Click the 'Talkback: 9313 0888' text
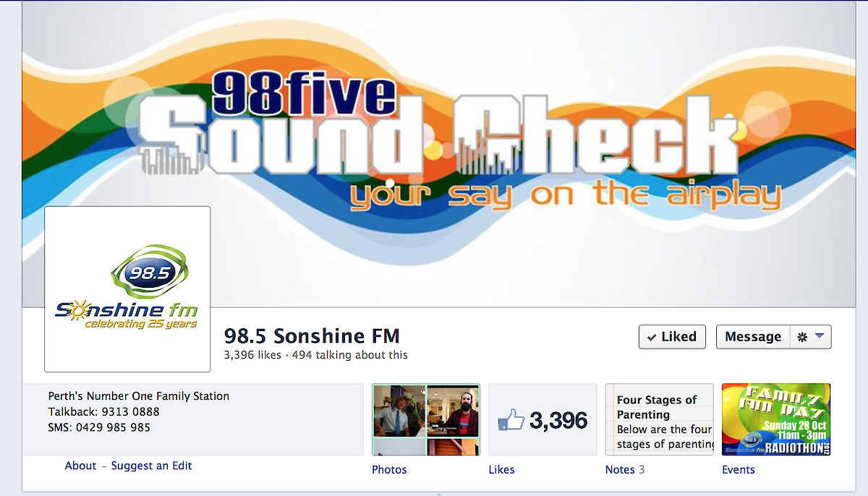 [104, 412]
